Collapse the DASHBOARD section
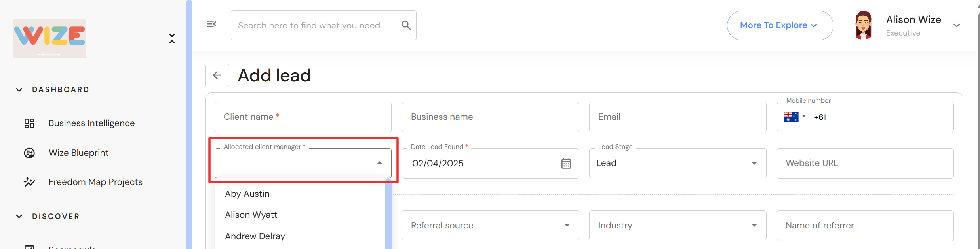Viewport: 980px width, 249px height. 19,90
